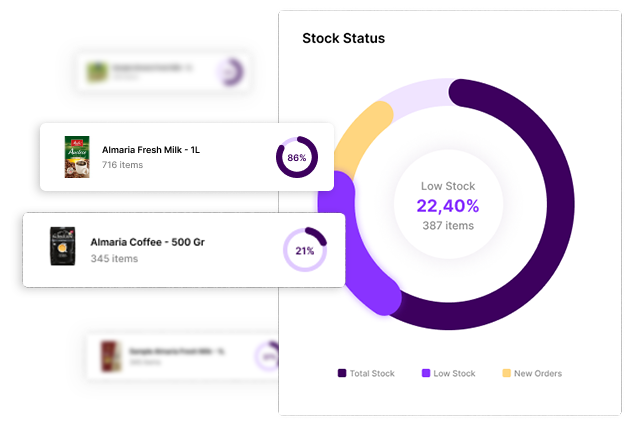Click the 387 items text in the chart center
This screenshot has height=426, width=640.
(447, 226)
